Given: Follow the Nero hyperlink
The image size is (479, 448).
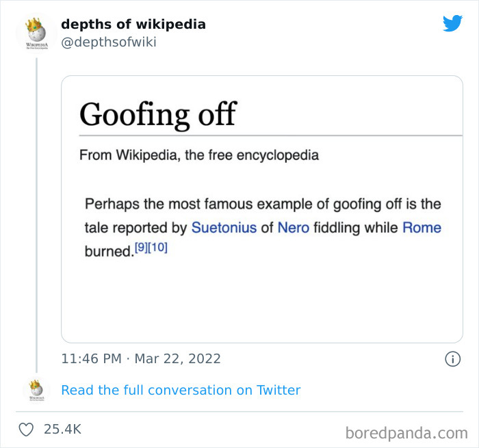Looking at the screenshot, I should 294,228.
